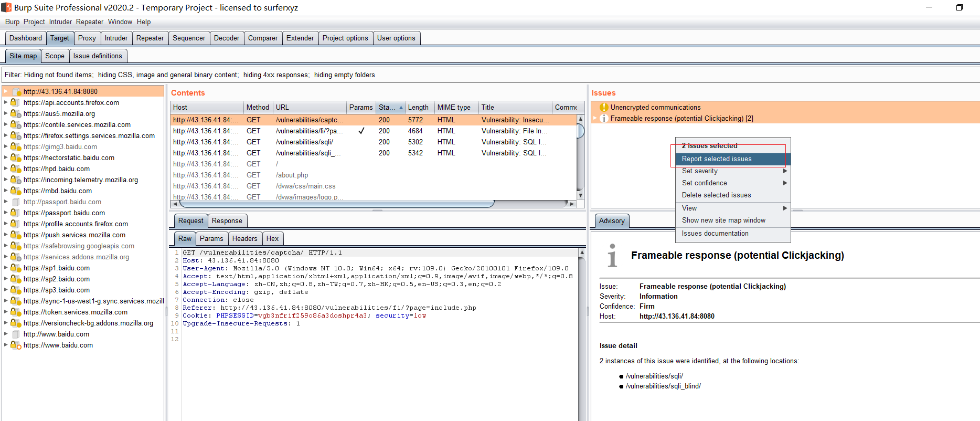The height and width of the screenshot is (421, 980).
Task: Choose Issues documentation
Action: (733, 234)
